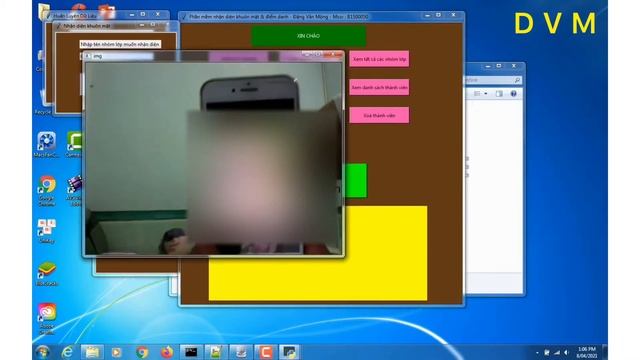This screenshot has height=360, width=640.
Task: Click the taskbar icon right of Command Prompt
Action: 216,352
